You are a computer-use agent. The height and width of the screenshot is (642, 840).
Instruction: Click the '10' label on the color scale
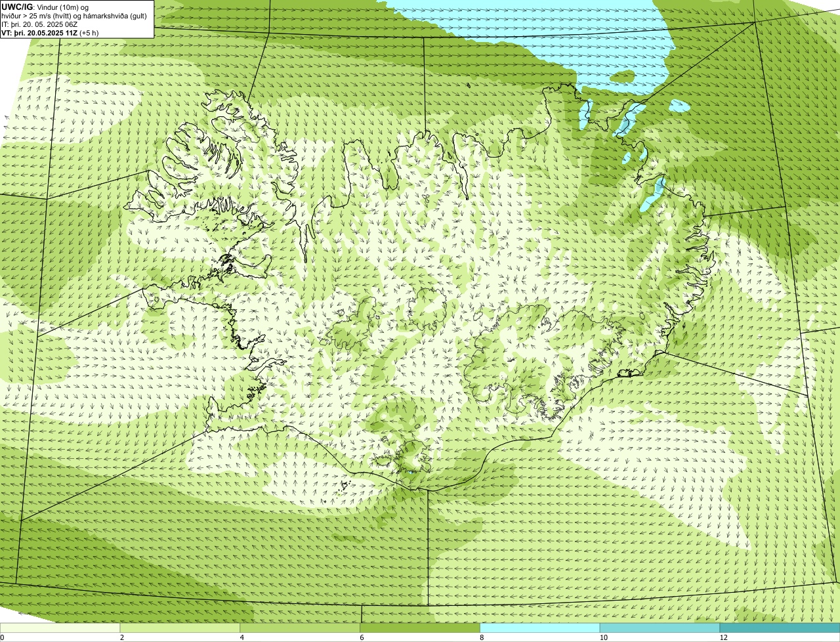click(x=603, y=637)
